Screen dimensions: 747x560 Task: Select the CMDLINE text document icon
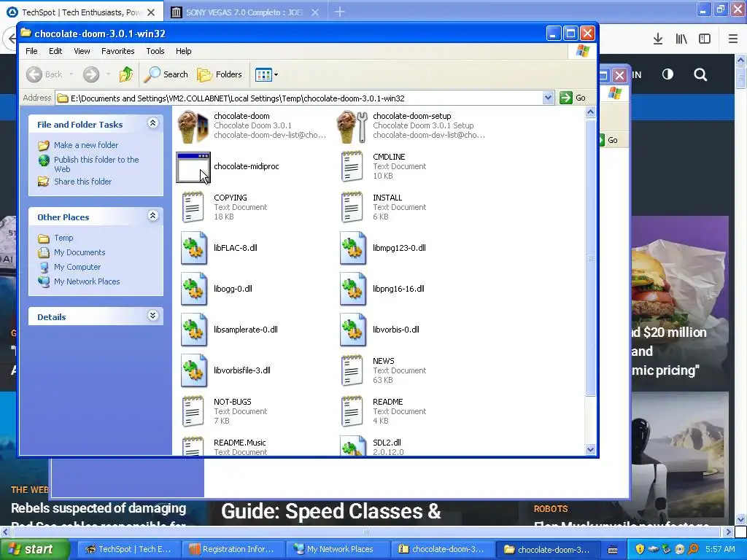click(x=352, y=166)
